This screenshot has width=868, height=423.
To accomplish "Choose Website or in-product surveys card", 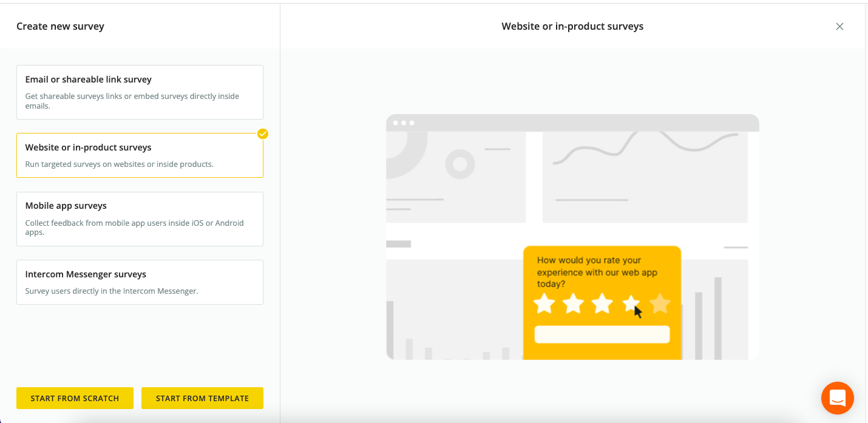I will [x=140, y=155].
